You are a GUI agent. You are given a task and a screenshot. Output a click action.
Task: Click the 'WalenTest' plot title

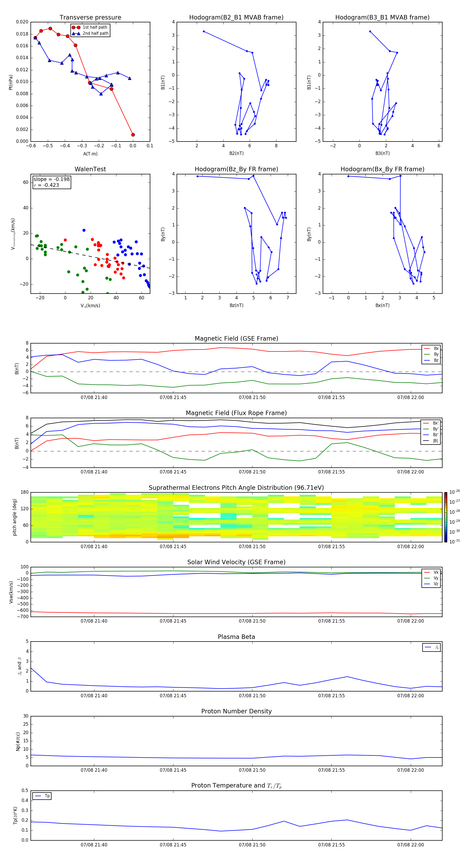tap(90, 169)
